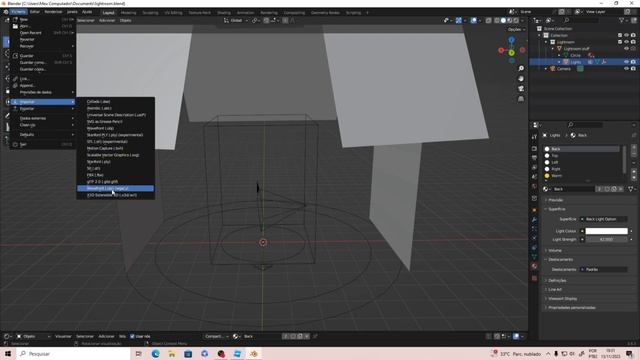Click the Collada (.dae) import option

[x=116, y=102]
